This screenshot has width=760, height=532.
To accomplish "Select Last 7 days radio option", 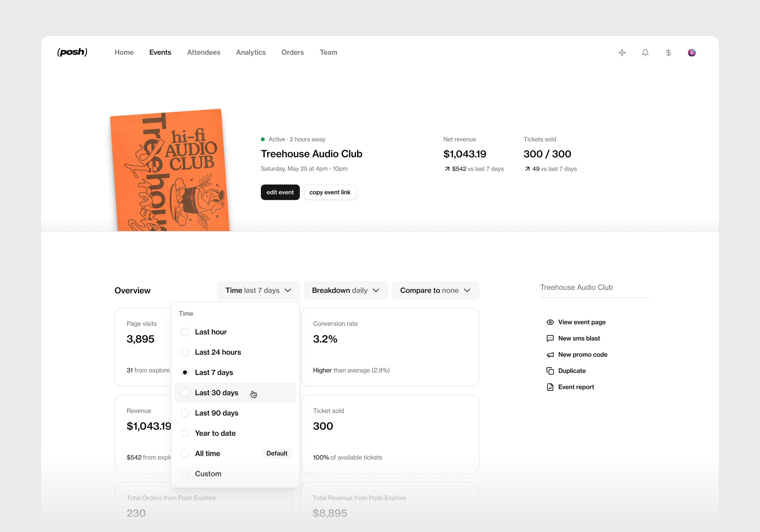I will [185, 372].
